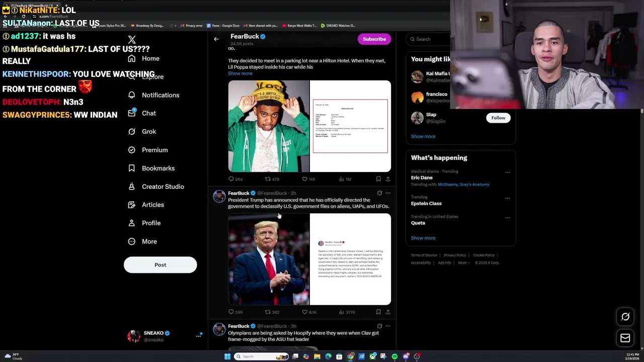644x362 pixels.
Task: Open floating messages envelope button
Action: [625, 338]
